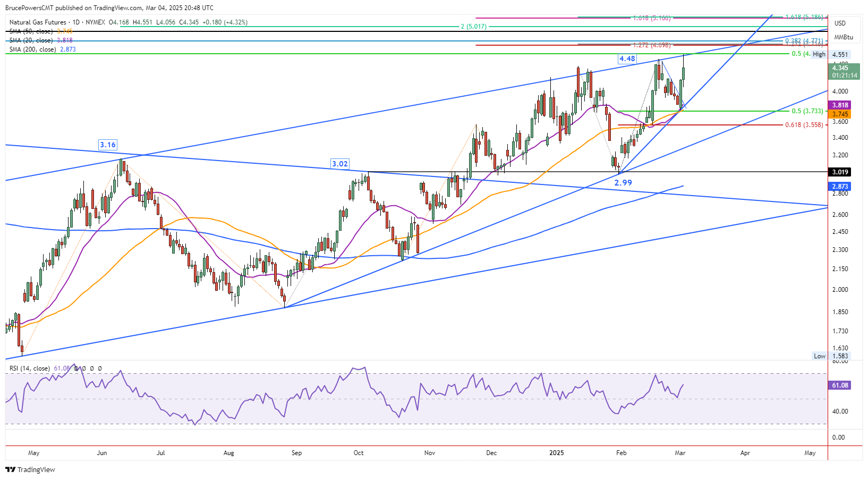Click the 2.600 price axis tick
This screenshot has height=479, width=868.
click(840, 215)
